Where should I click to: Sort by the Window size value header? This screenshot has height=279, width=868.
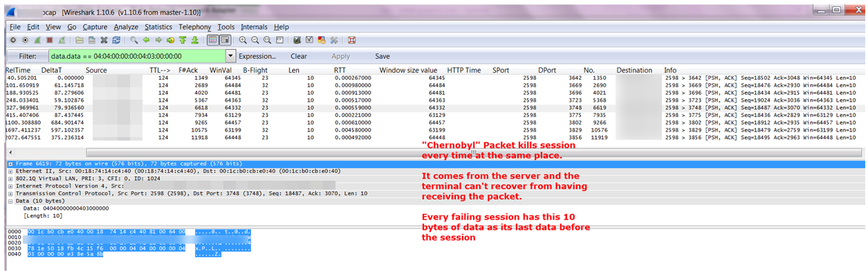pyautogui.click(x=408, y=70)
